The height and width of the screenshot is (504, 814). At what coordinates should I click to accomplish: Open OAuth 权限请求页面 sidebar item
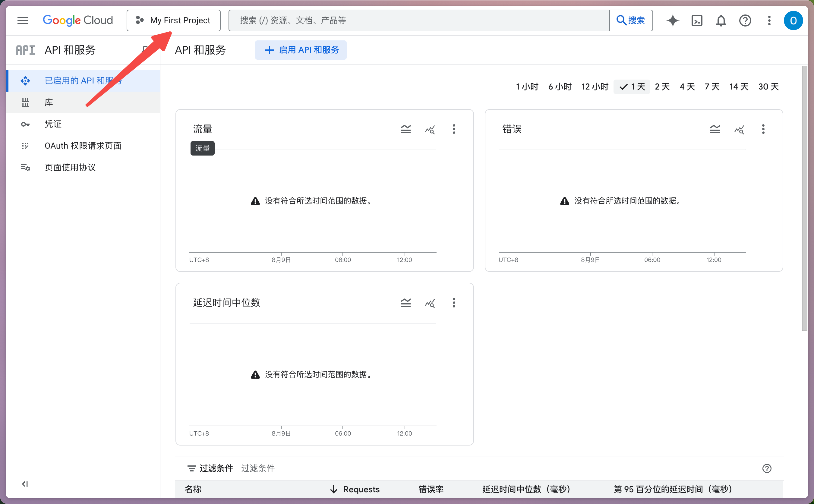(x=83, y=146)
